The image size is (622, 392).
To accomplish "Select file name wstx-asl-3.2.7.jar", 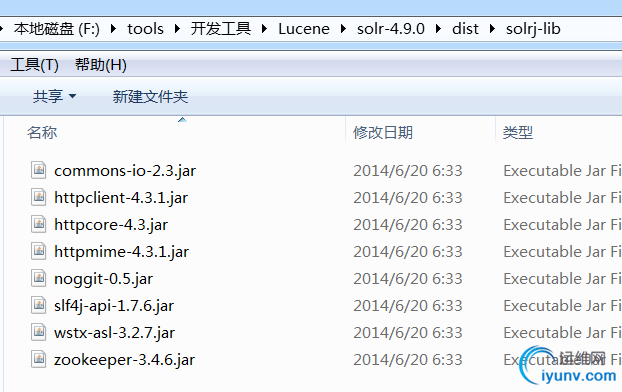I will 115,333.
